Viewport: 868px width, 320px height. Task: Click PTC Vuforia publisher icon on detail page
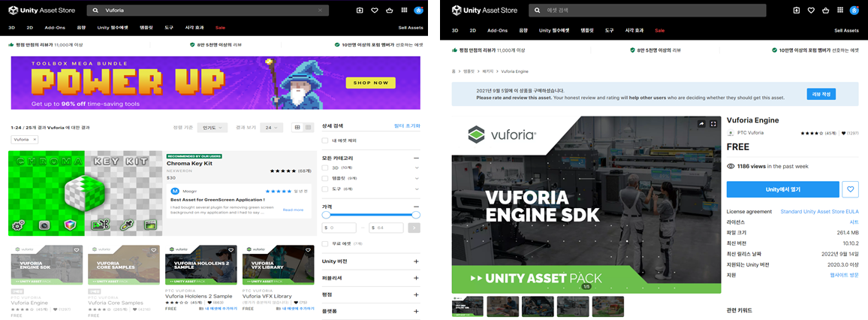tap(731, 133)
